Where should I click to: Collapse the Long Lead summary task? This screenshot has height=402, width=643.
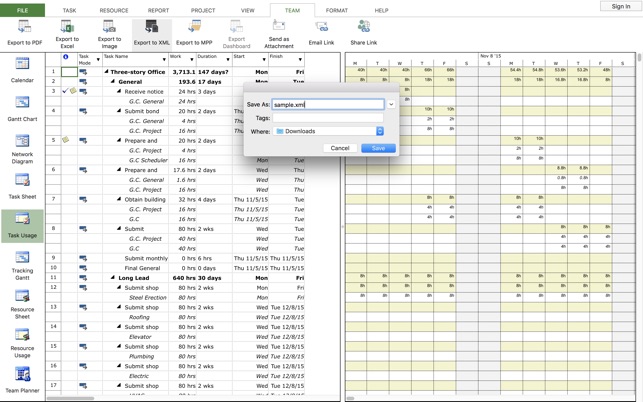113,278
